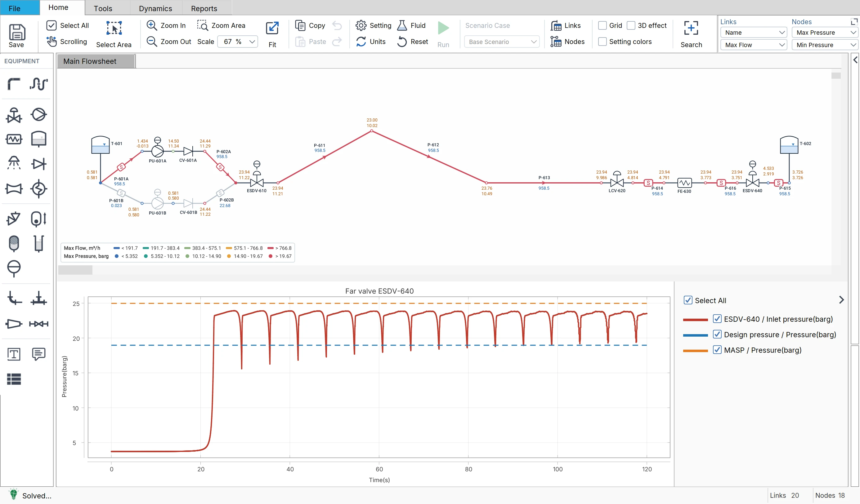Screen dimensions: 860x504
Task: Toggle the 3D effect checkbox
Action: (631, 26)
